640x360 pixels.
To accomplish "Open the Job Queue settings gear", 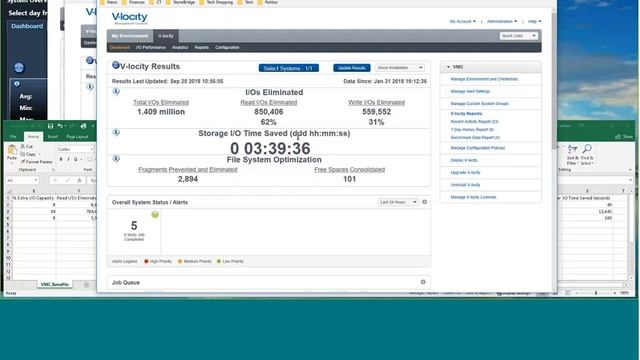I will [423, 282].
